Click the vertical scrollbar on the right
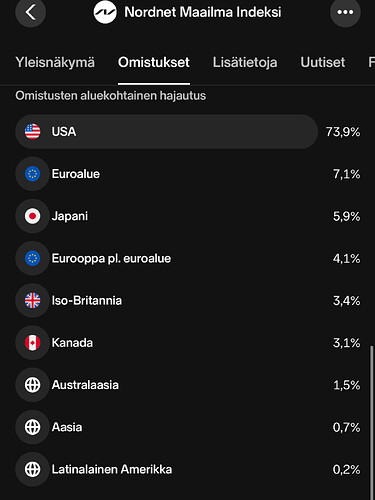The height and width of the screenshot is (500, 375). pos(372,423)
